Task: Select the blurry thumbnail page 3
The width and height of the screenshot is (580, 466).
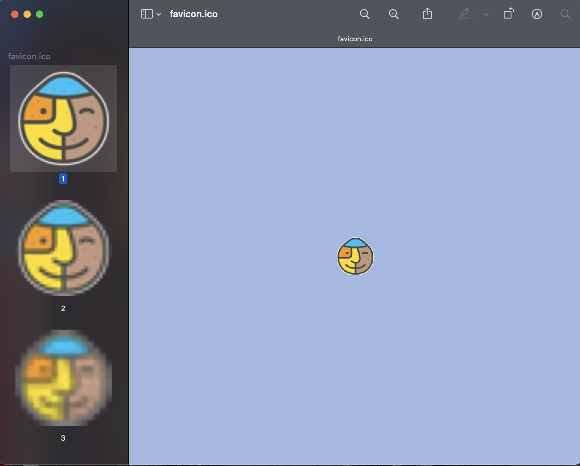Action: (64, 378)
